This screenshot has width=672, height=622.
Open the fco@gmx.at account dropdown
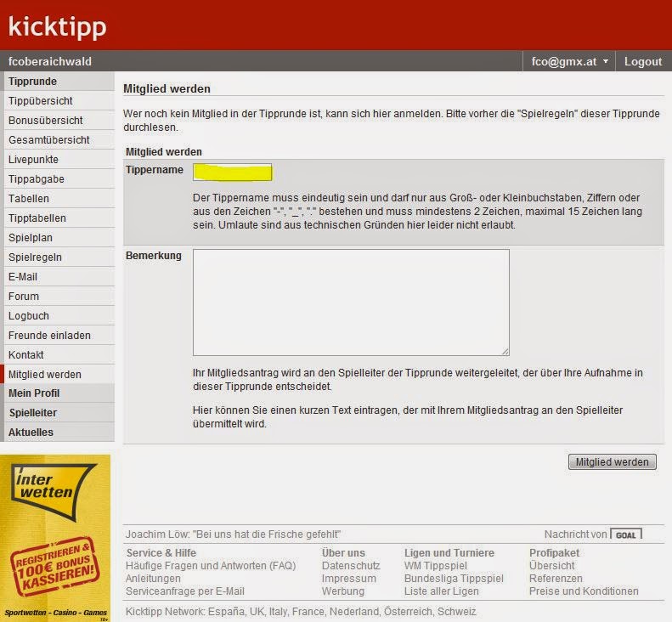pos(569,61)
